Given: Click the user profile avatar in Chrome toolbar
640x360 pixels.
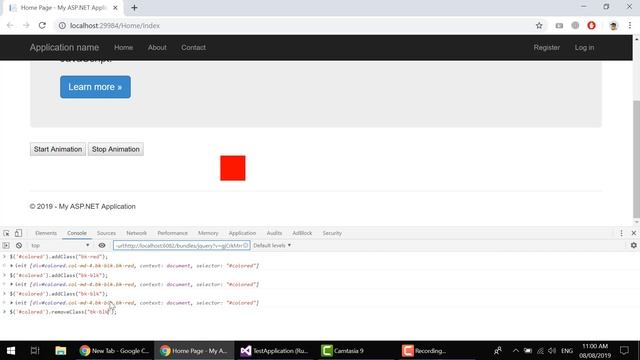Looking at the screenshot, I should tap(613, 25).
